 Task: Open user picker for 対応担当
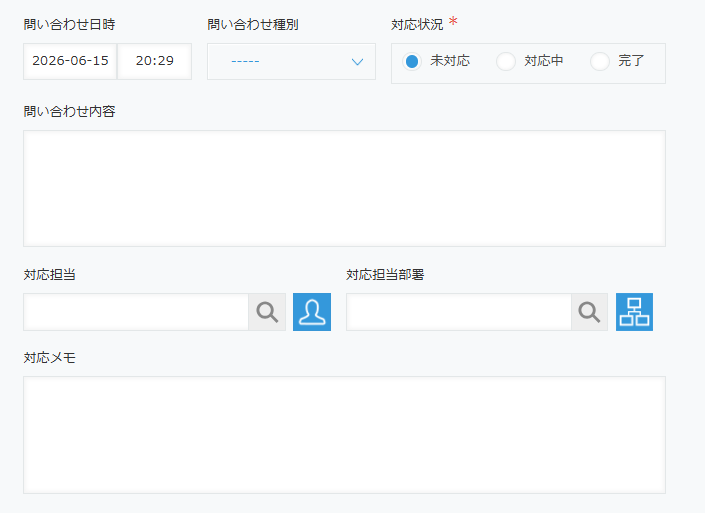pos(312,312)
